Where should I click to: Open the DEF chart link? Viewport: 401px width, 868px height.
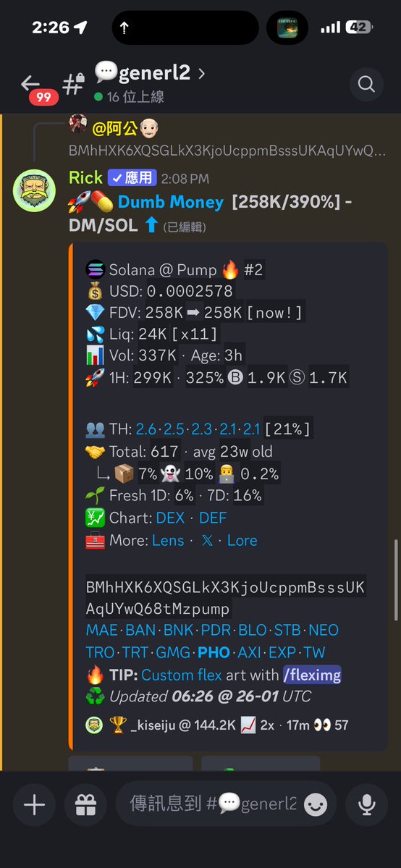pyautogui.click(x=213, y=518)
